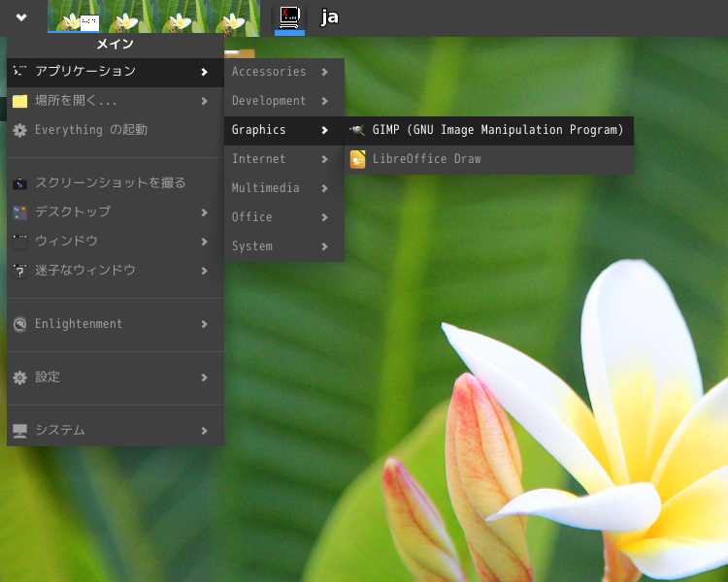Click the ja keyboard layout indicator
The width and height of the screenshot is (728, 582).
pos(330,17)
